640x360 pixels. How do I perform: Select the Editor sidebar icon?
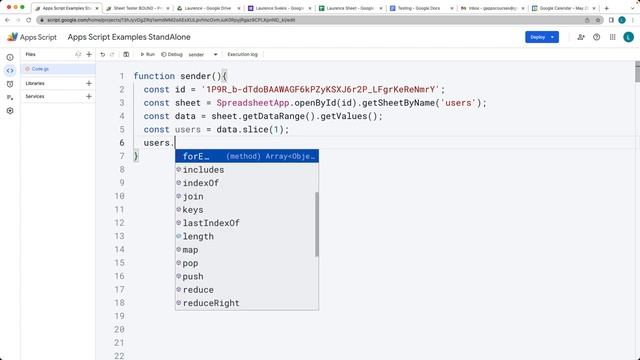tap(10, 71)
